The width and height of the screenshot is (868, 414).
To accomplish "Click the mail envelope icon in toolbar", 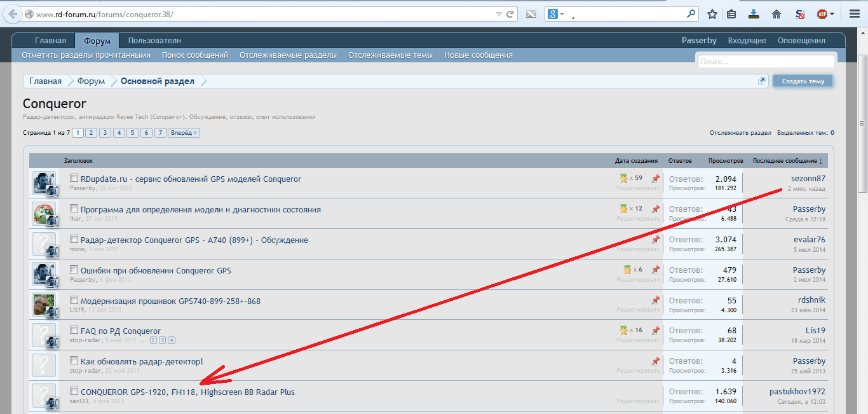I will pos(531,13).
